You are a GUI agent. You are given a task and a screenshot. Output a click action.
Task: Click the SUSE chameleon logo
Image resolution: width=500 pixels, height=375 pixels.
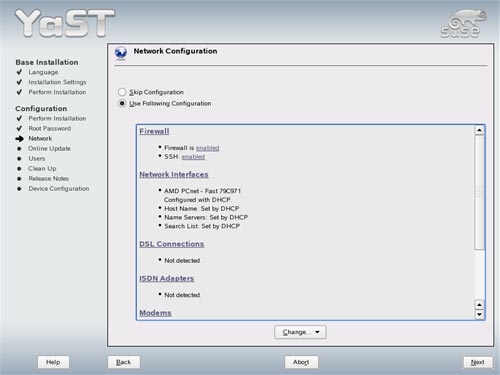(x=464, y=23)
